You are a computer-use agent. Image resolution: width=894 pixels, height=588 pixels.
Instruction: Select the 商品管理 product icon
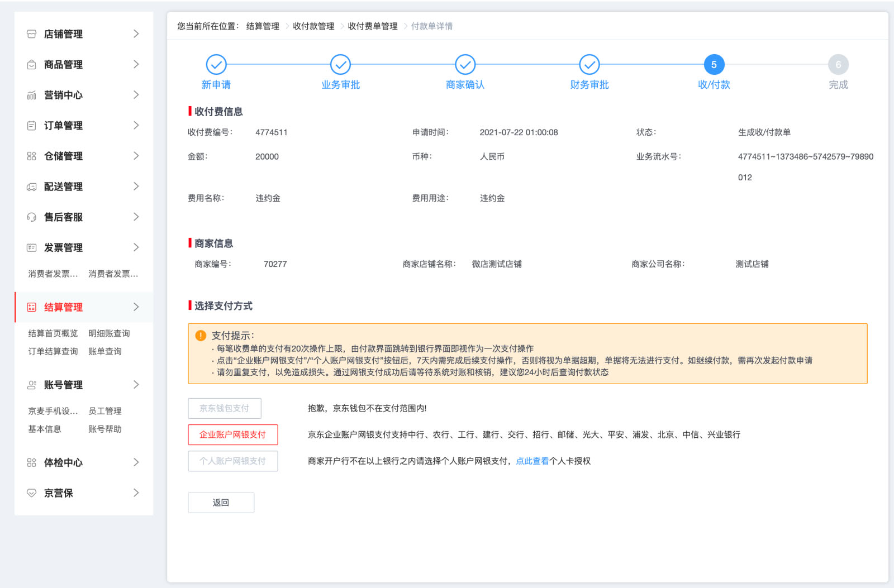[x=31, y=64]
